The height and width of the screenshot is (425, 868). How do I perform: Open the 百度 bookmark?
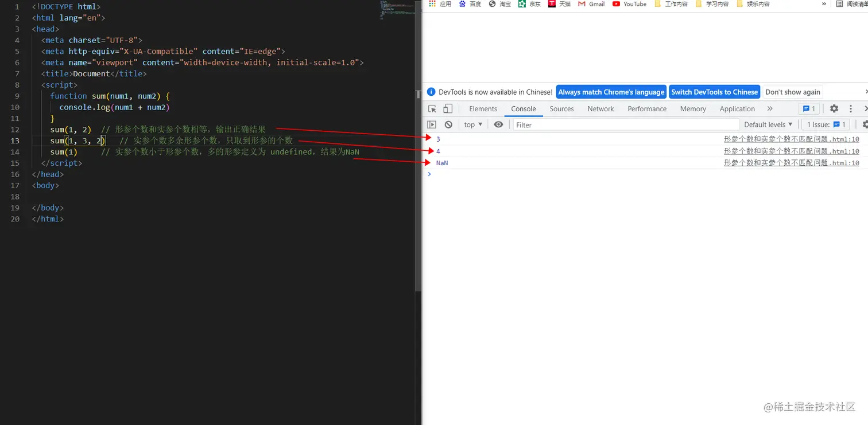470,4
